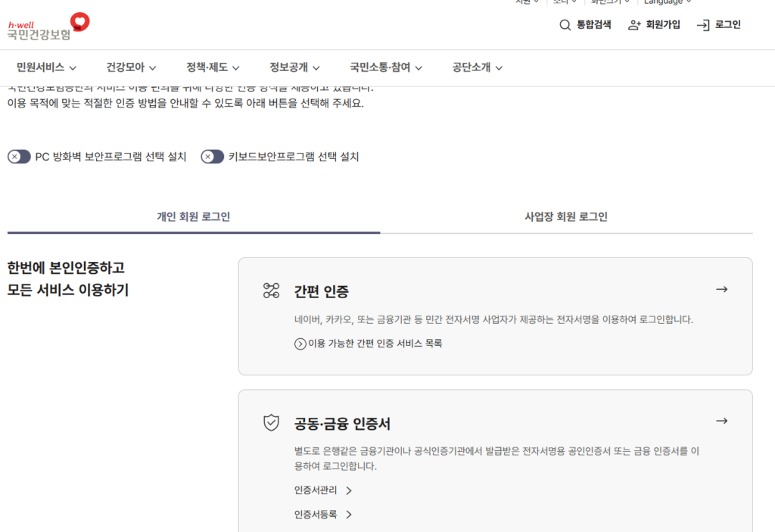Screen dimensions: 775x532
Task: Expand the 정책·제도 navigation dropdown
Action: 213,67
